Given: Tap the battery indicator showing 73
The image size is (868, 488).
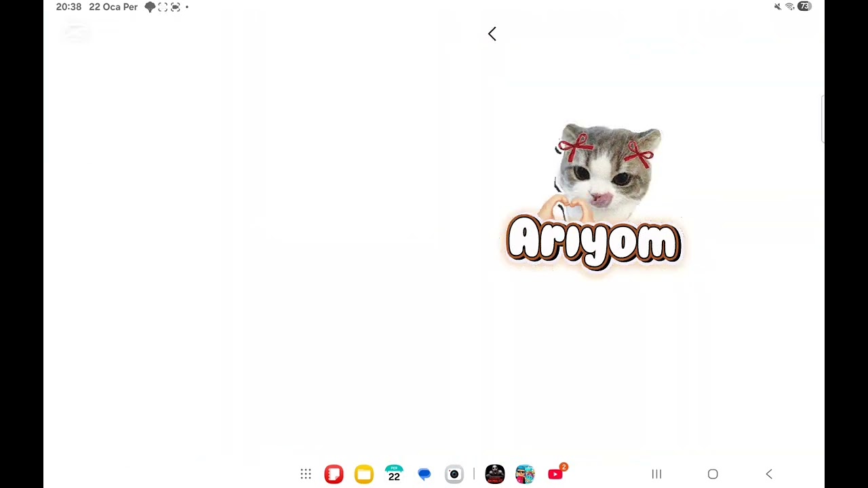Looking at the screenshot, I should point(804,6).
